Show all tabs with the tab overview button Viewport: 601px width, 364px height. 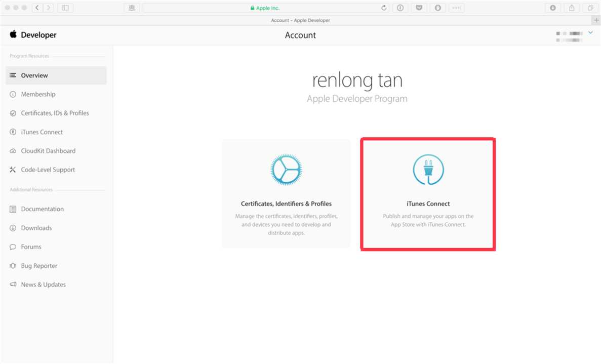click(590, 8)
